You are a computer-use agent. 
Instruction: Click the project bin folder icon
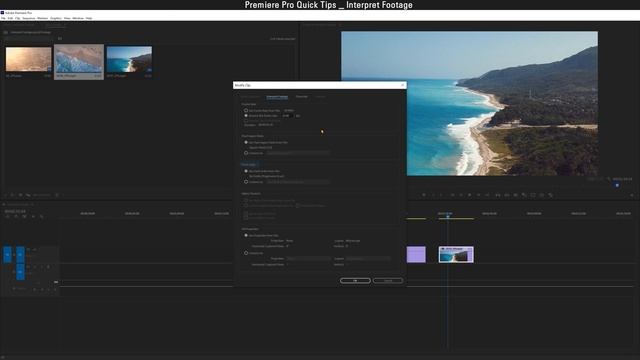click(6, 32)
